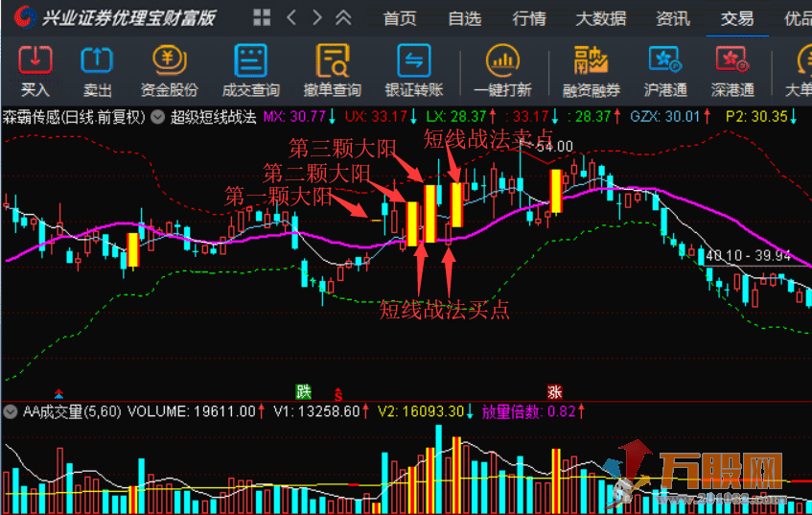
Task: Click the red 涨 marker
Action: (x=555, y=391)
